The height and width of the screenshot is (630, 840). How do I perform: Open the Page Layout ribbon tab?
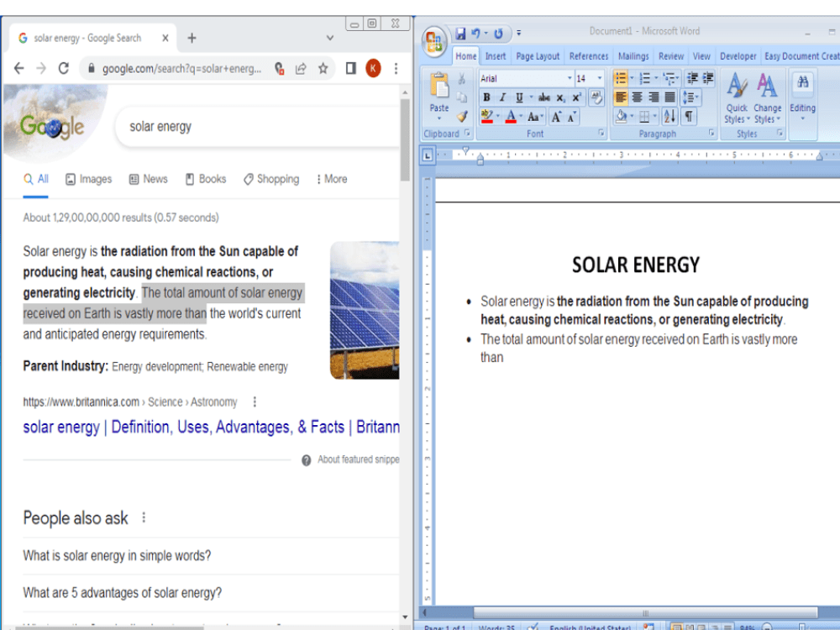[538, 56]
